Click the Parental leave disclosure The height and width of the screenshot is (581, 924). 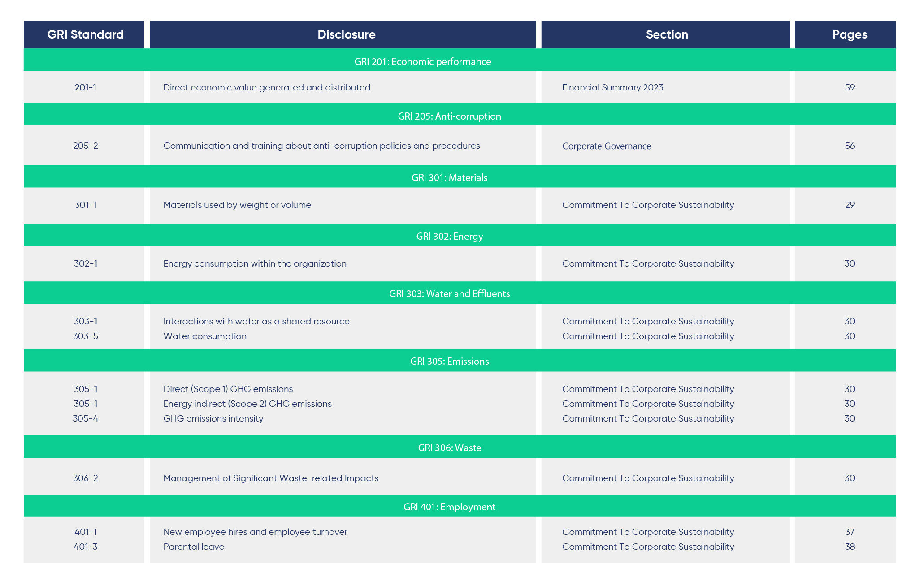pos(194,547)
